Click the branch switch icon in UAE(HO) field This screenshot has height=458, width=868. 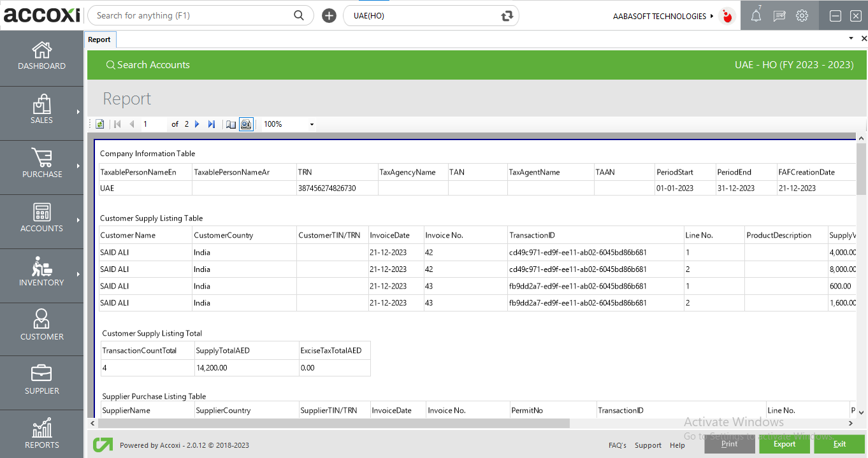point(507,16)
